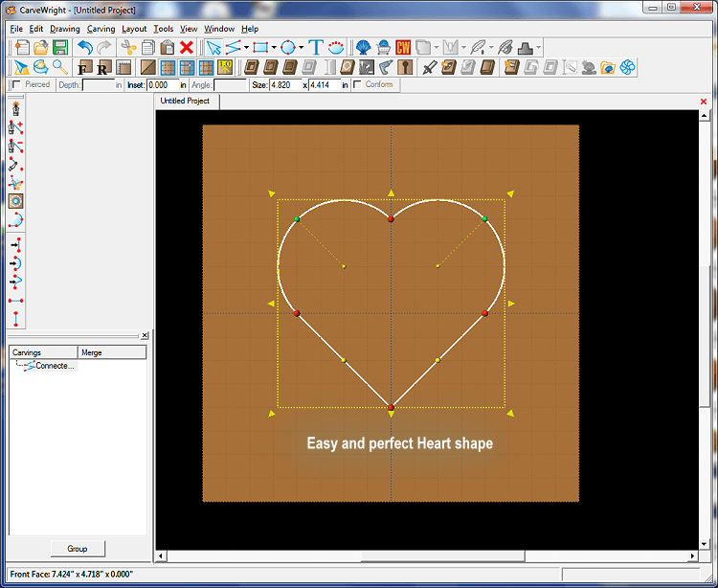This screenshot has width=718, height=588.
Task: Select the arrow Select tool
Action: pyautogui.click(x=213, y=47)
